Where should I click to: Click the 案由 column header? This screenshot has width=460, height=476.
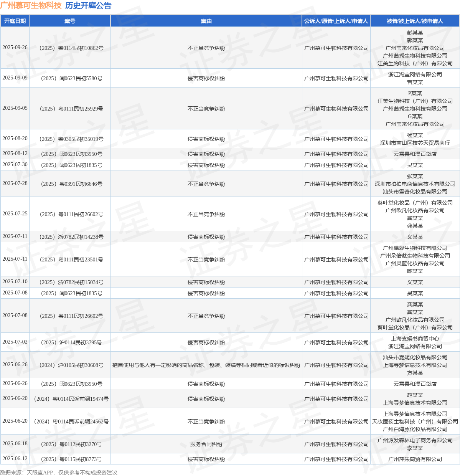(x=206, y=21)
